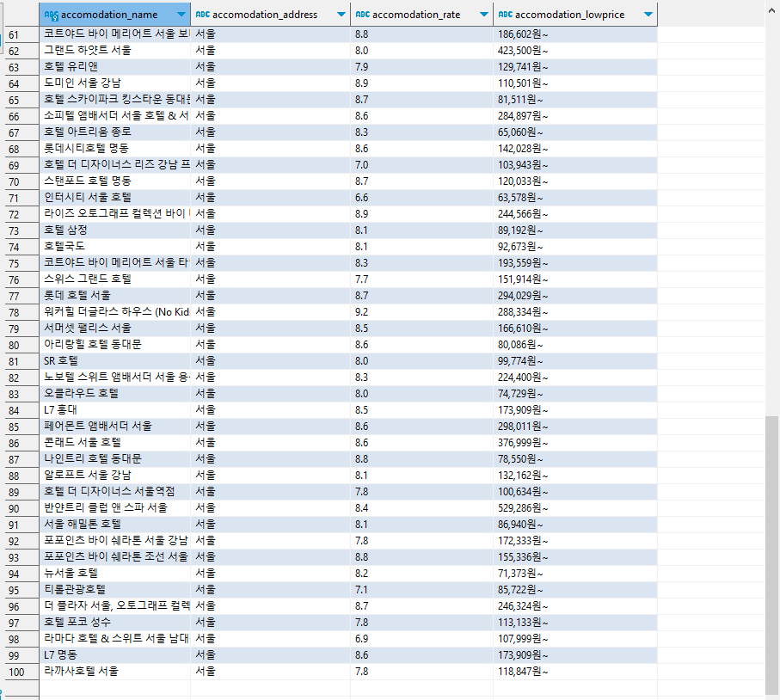Screen dimensions: 780x700
Task: Click the price cell '118,847원~'
Action: point(575,671)
